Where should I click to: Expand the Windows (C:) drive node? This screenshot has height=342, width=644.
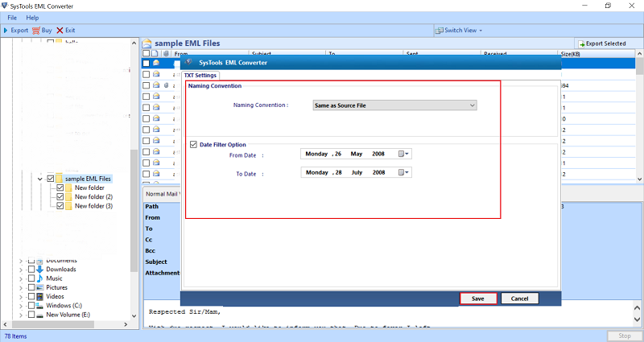[x=21, y=306]
